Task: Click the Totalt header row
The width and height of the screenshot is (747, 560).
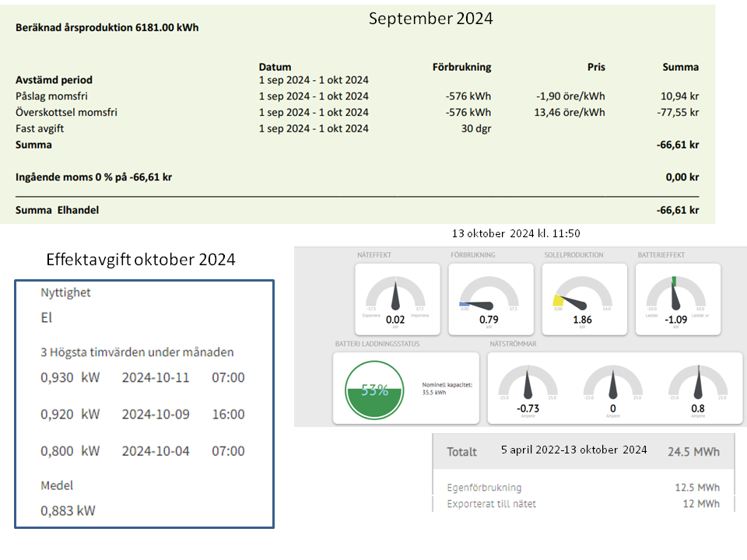Action: pyautogui.click(x=583, y=452)
